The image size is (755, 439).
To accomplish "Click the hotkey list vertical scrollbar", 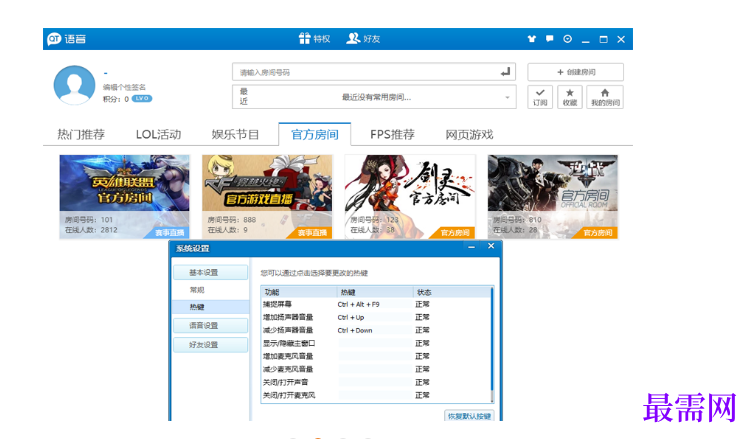I will pos(492,344).
